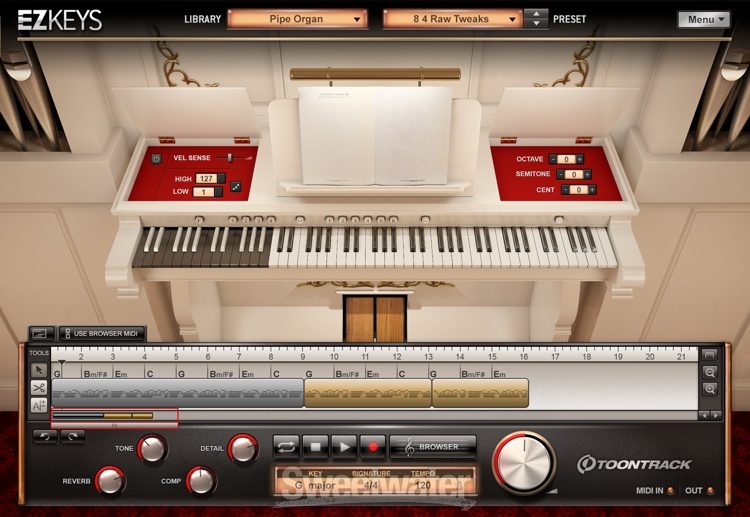The height and width of the screenshot is (517, 750).
Task: Zoom out the timeline with magnifier minus
Action: click(710, 372)
